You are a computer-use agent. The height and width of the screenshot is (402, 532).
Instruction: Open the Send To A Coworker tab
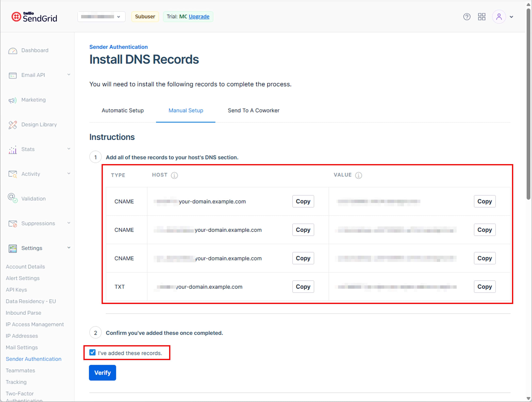tap(253, 110)
